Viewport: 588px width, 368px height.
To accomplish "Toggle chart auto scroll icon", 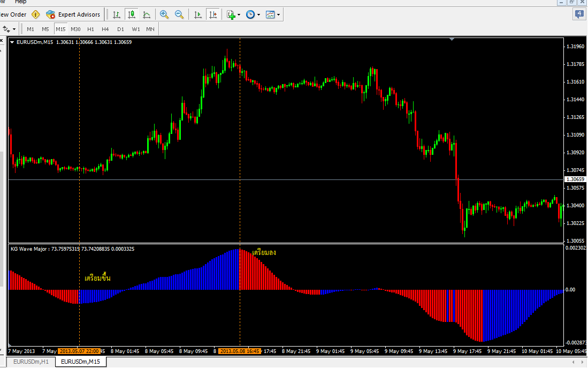I will pos(197,14).
